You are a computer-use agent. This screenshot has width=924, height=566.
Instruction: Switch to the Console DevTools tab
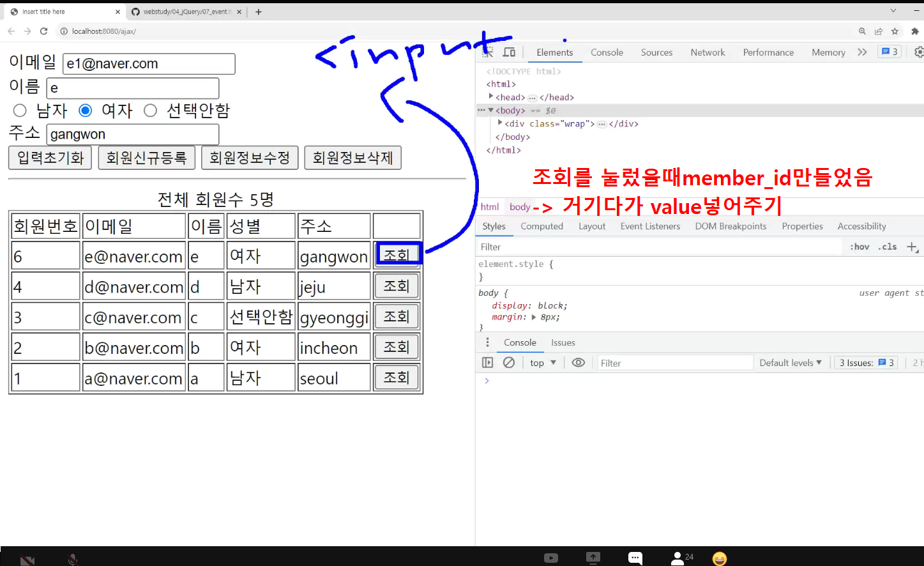[x=607, y=52]
